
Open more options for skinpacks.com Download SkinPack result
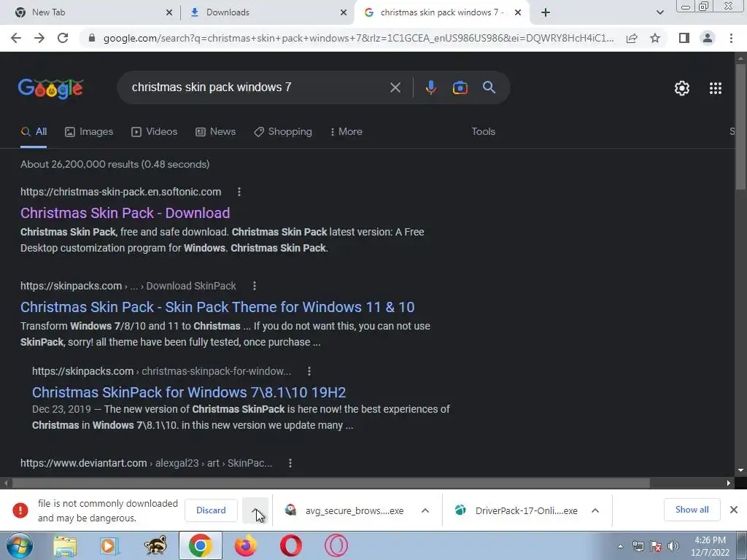[255, 286]
